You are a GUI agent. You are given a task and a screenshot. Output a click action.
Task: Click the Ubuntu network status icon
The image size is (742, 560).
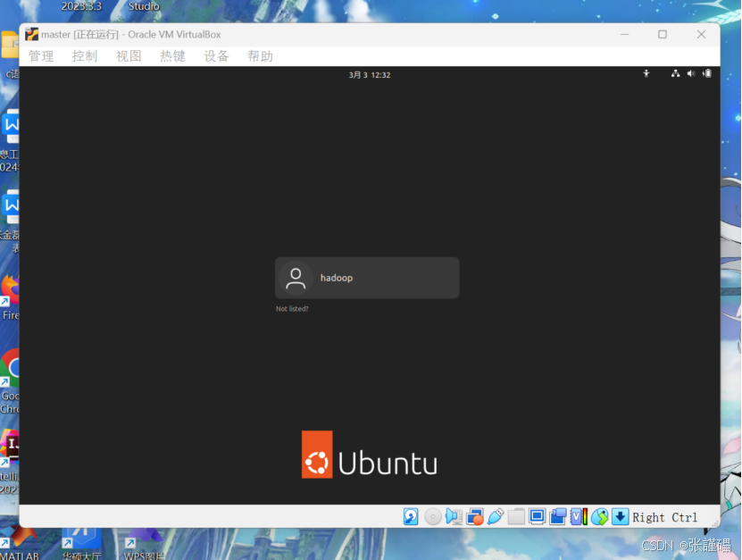pyautogui.click(x=675, y=73)
